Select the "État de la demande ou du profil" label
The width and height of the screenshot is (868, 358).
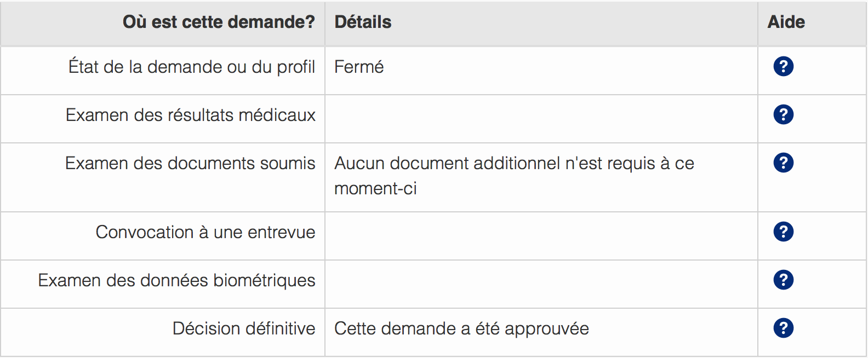click(191, 67)
